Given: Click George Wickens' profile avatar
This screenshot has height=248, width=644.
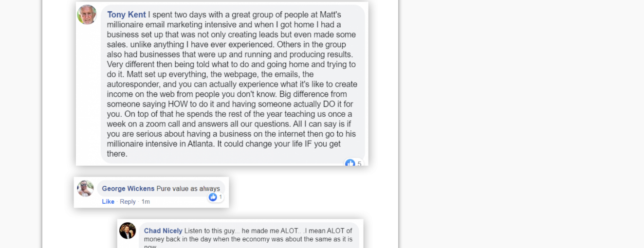Looking at the screenshot, I should (85, 188).
